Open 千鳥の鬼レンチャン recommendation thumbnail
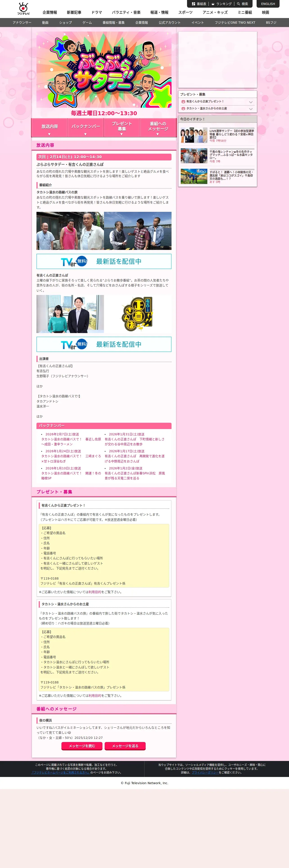This screenshot has width=289, height=868. tap(194, 156)
